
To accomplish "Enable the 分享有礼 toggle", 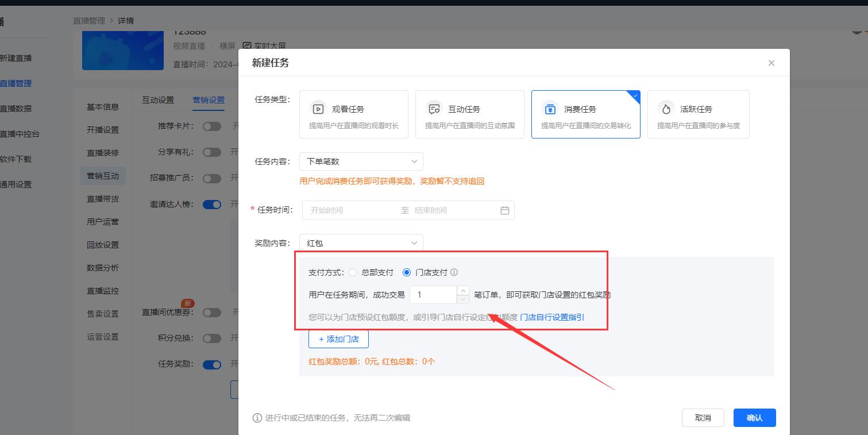I will click(212, 152).
